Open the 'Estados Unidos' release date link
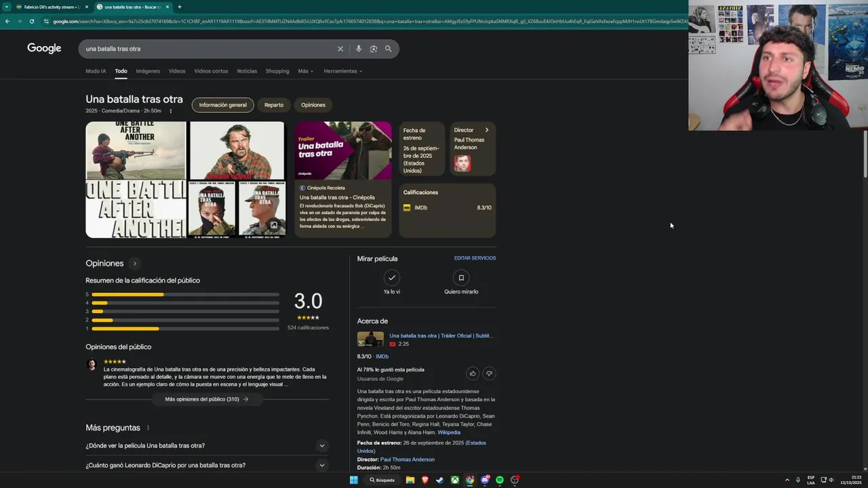The image size is (868, 488). (x=422, y=447)
